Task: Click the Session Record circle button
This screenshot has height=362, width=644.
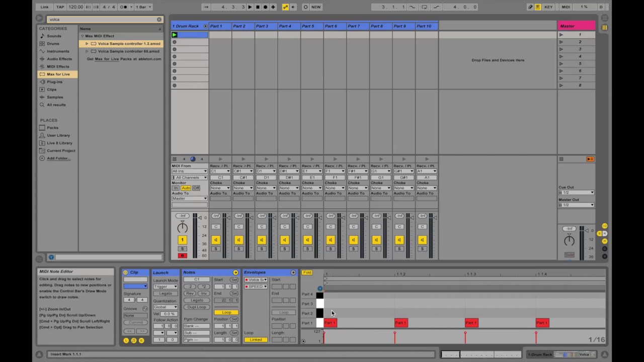Action: [x=305, y=7]
